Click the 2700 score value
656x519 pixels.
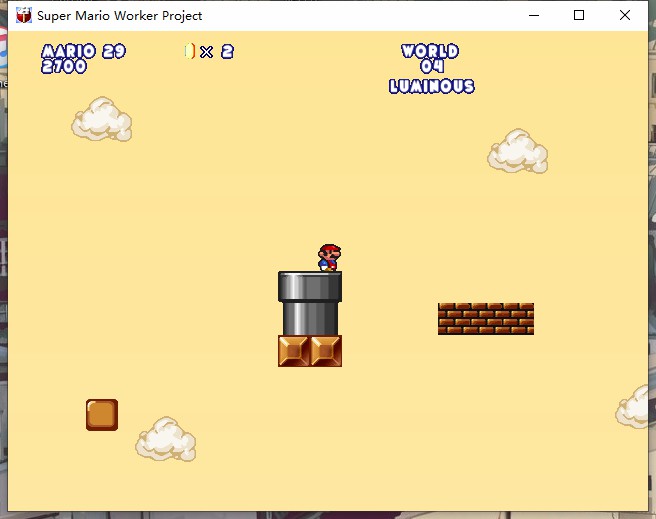coord(64,66)
